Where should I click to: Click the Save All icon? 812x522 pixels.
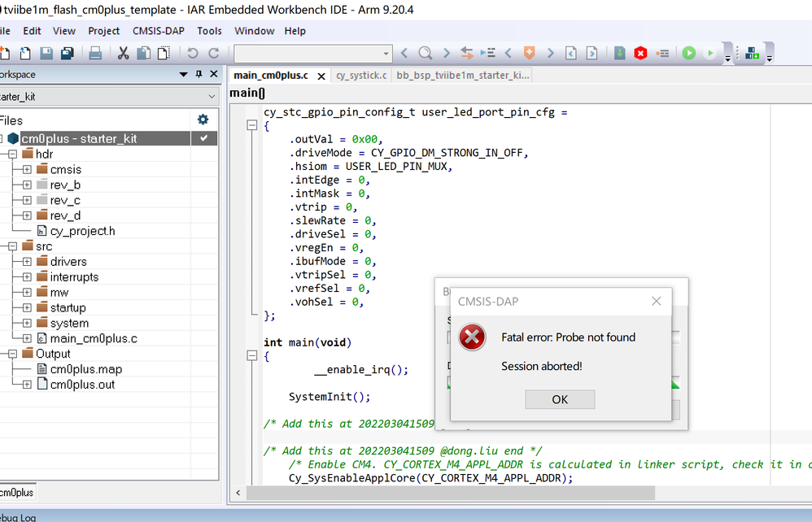tap(66, 52)
